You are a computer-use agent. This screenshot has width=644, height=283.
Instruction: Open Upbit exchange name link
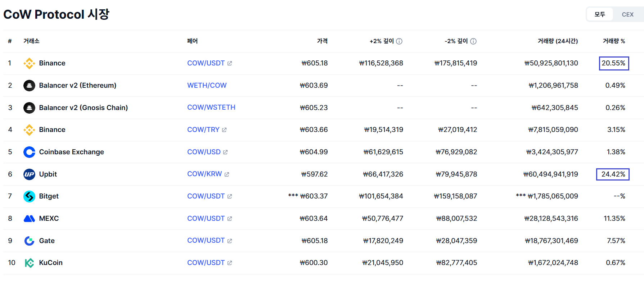48,174
